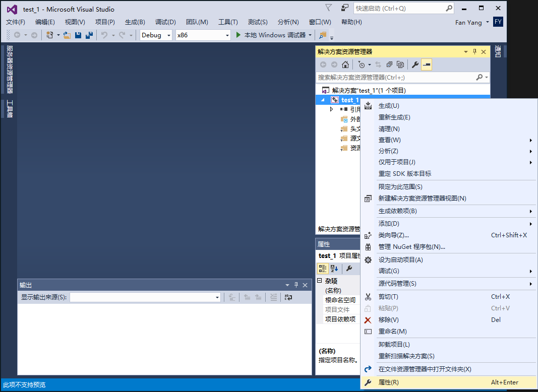Image resolution: width=538 pixels, height=392 pixels.
Task: Click the Open File toolbar icon
Action: pos(67,35)
